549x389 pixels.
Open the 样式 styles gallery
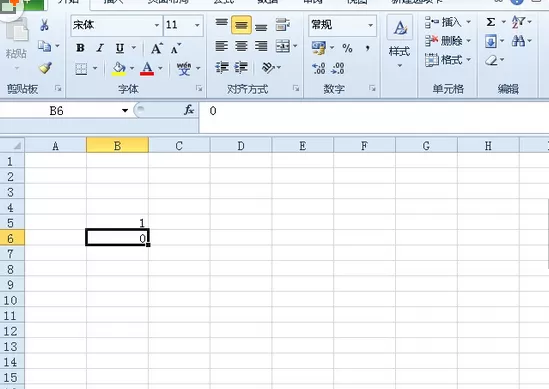(x=399, y=41)
